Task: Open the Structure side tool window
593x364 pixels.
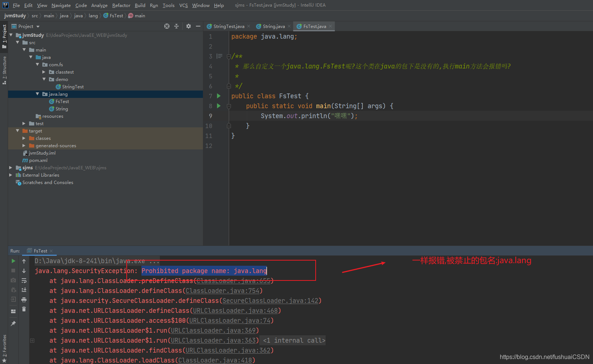Action: (x=4, y=70)
